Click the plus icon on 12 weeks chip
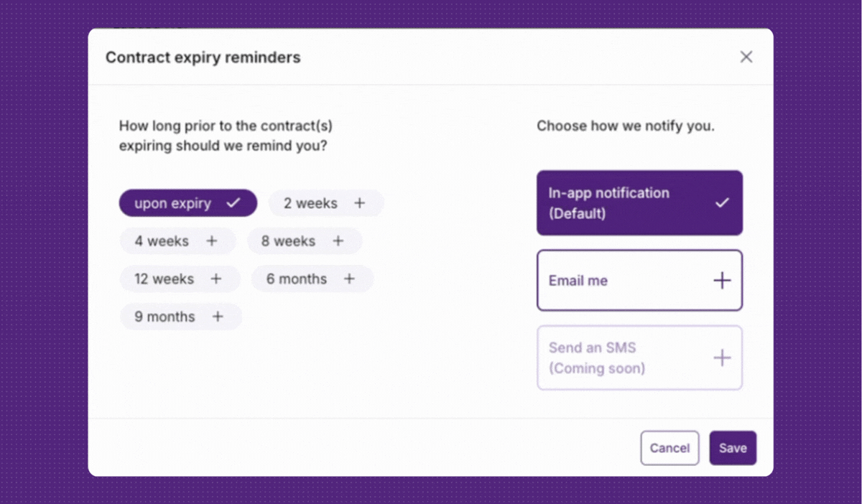Image resolution: width=862 pixels, height=504 pixels. [215, 279]
